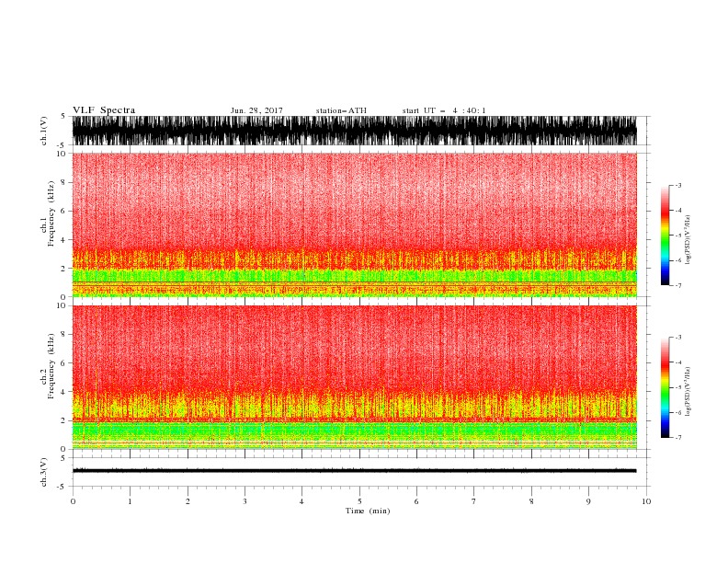Click the '8' kHz tick on ch.1 frequency axis

[x=63, y=182]
